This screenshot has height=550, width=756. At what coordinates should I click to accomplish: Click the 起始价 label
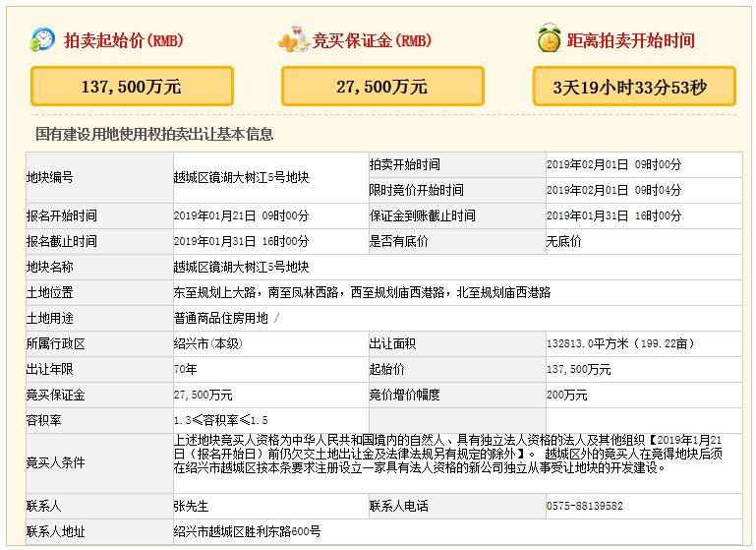[386, 369]
